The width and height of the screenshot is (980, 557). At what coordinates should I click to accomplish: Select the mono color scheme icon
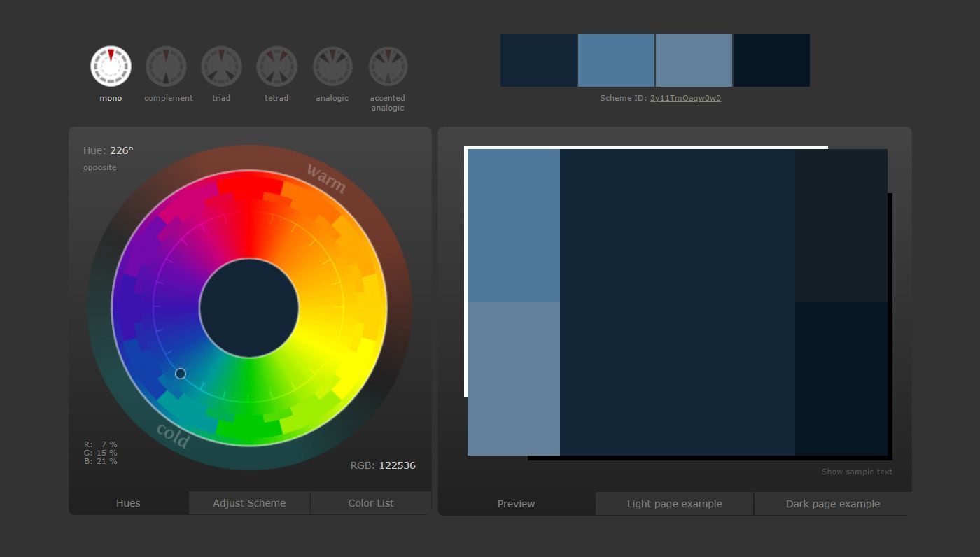coord(111,66)
